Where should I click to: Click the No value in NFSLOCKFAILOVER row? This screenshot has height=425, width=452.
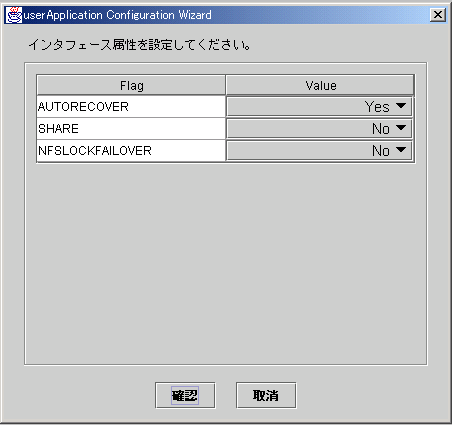pos(381,151)
